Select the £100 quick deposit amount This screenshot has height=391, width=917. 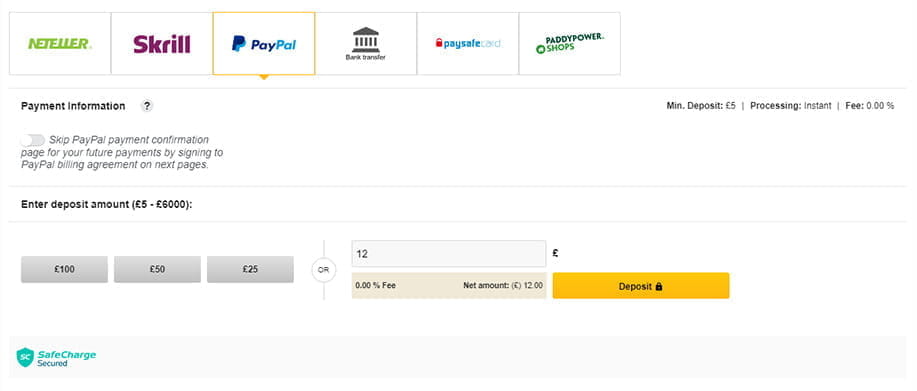pyautogui.click(x=64, y=269)
